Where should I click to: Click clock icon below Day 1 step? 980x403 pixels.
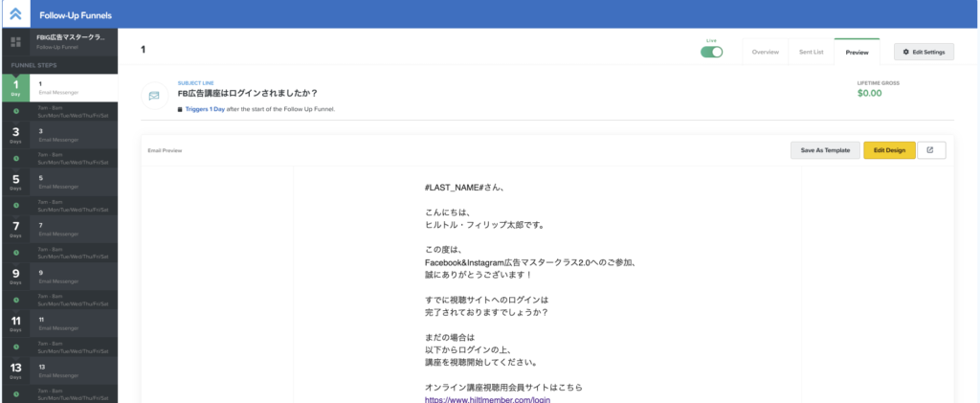(16, 111)
